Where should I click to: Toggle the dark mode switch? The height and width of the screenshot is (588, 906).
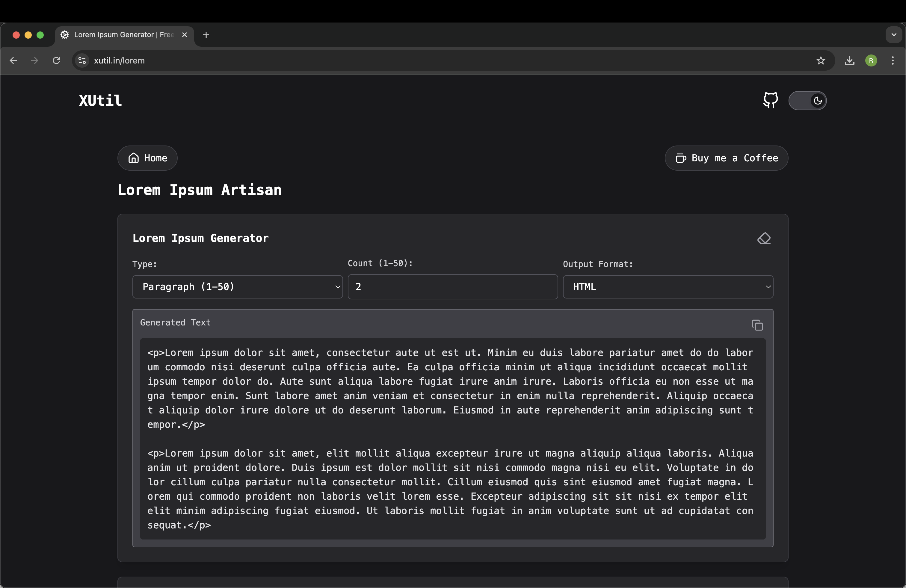[807, 100]
